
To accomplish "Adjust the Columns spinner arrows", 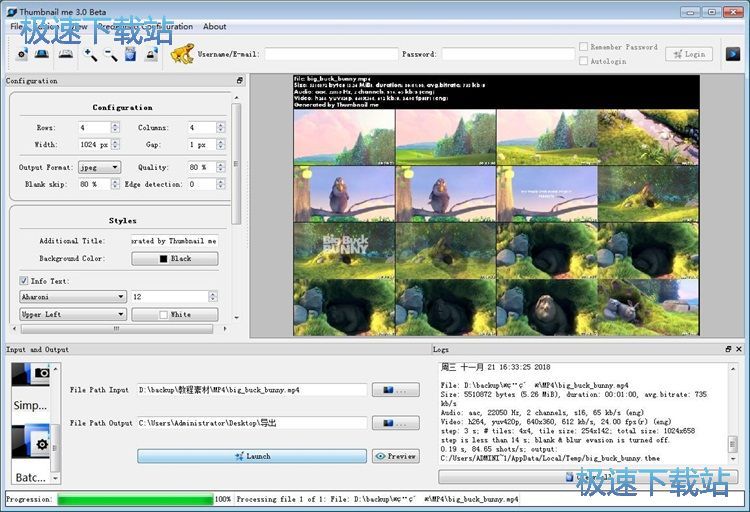I will pos(220,127).
